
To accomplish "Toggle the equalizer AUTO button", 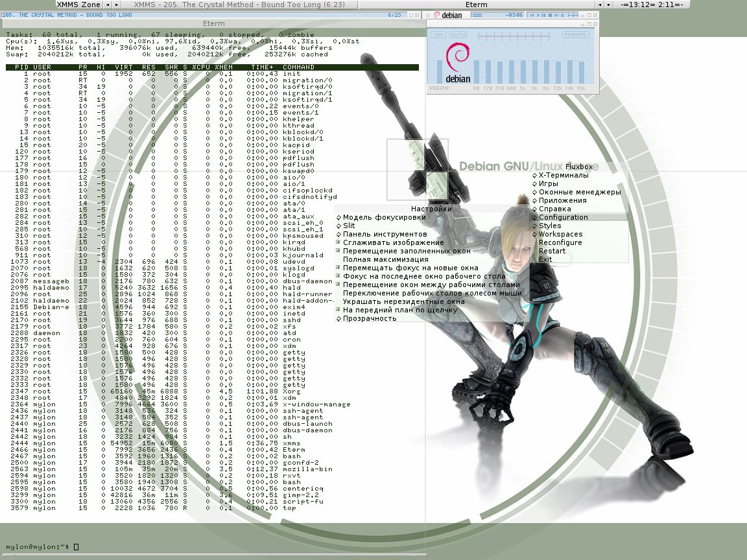I will point(458,35).
